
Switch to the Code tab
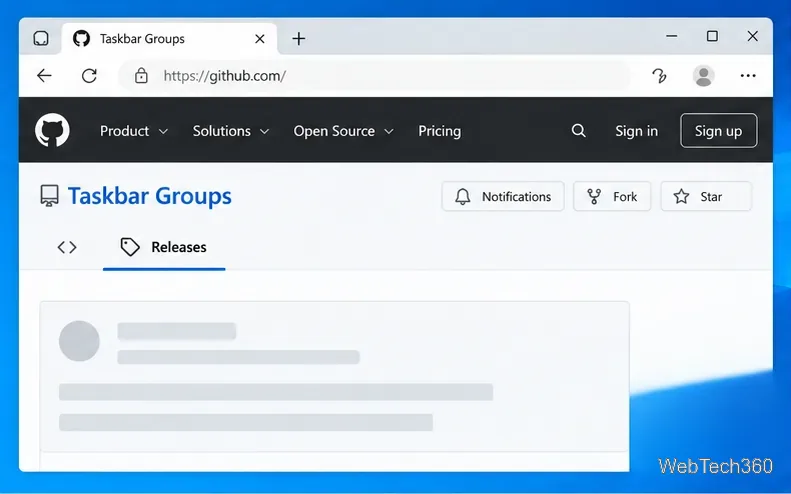[x=67, y=247]
